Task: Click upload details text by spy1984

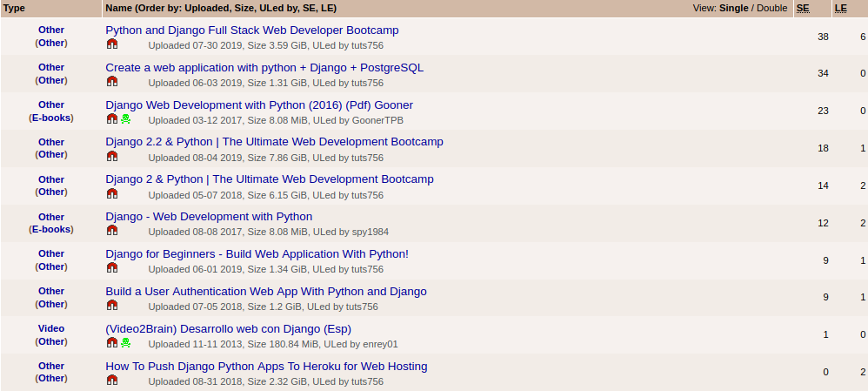Action: point(269,232)
